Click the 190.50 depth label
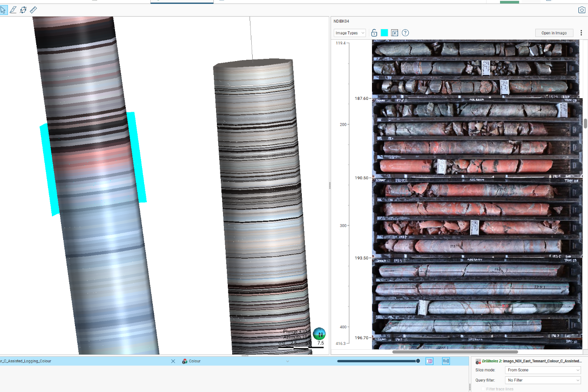This screenshot has width=588, height=392. click(361, 178)
